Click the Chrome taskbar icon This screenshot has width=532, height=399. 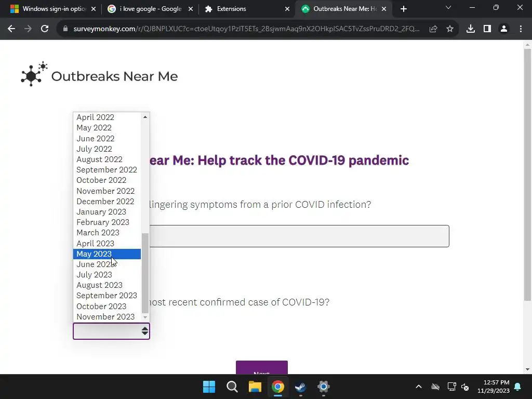click(x=278, y=387)
